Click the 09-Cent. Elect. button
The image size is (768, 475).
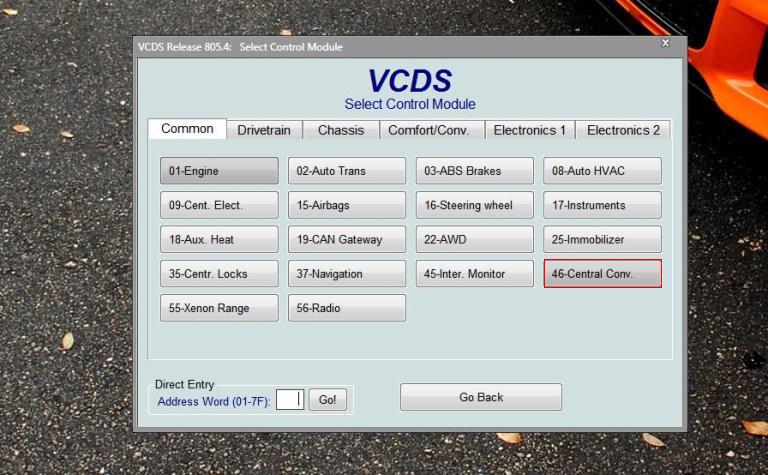point(219,206)
